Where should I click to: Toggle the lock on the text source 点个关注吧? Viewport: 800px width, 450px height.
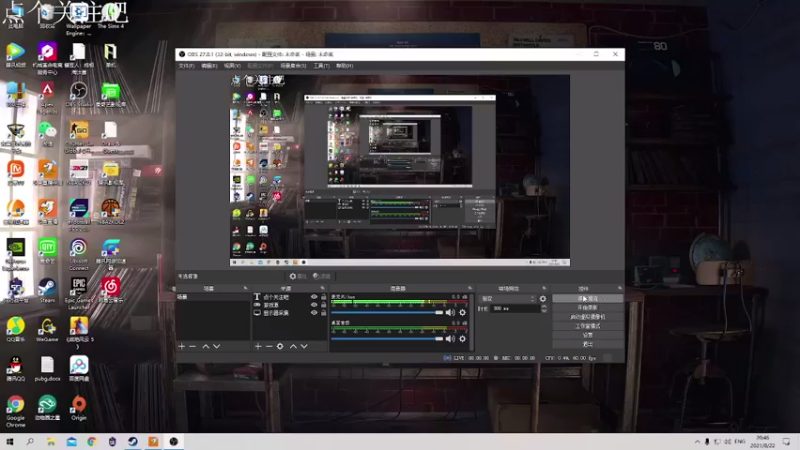323,297
